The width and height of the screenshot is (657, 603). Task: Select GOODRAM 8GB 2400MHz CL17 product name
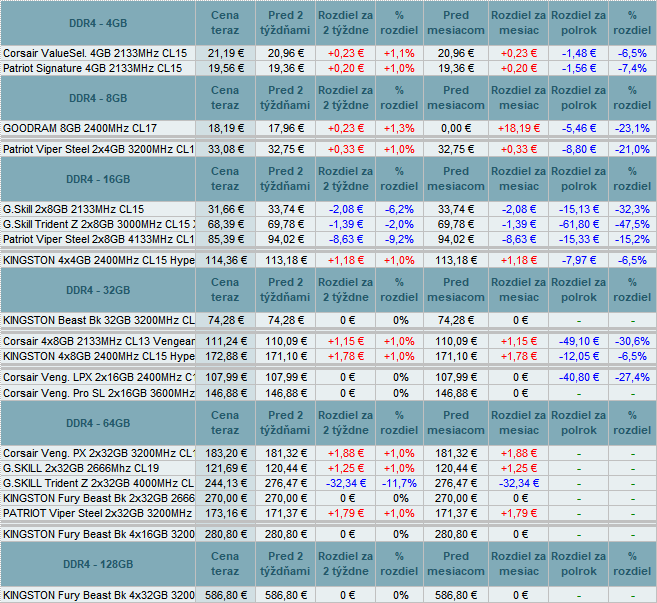[80, 128]
